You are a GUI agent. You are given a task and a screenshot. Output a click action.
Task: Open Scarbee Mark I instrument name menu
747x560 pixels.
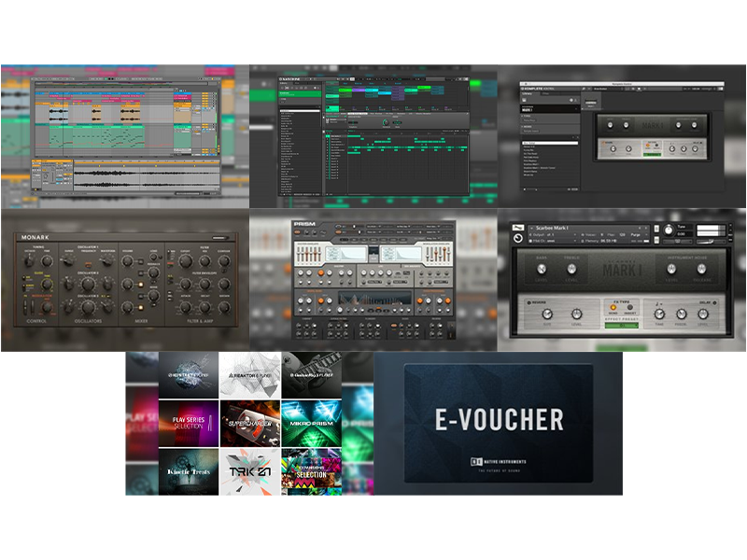(x=552, y=228)
